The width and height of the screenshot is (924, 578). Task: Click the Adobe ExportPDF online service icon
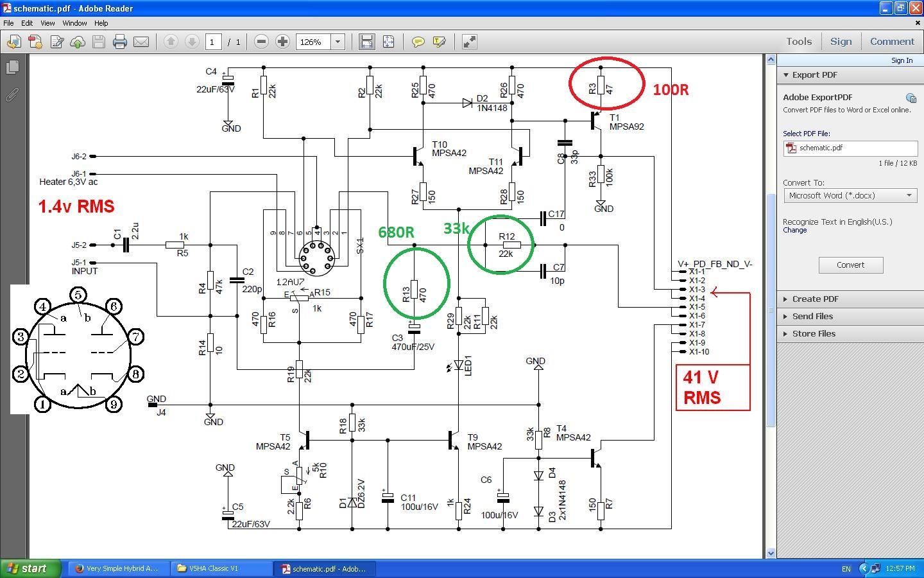tap(911, 98)
